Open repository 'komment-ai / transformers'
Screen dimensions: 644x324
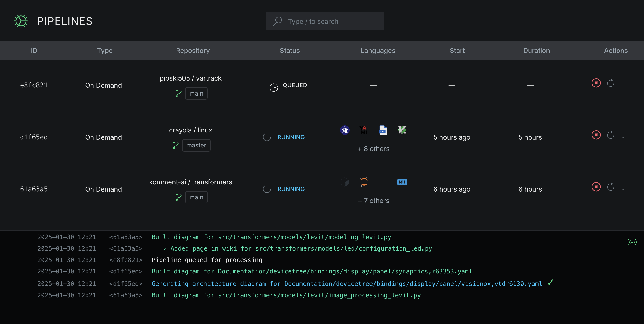tap(191, 182)
